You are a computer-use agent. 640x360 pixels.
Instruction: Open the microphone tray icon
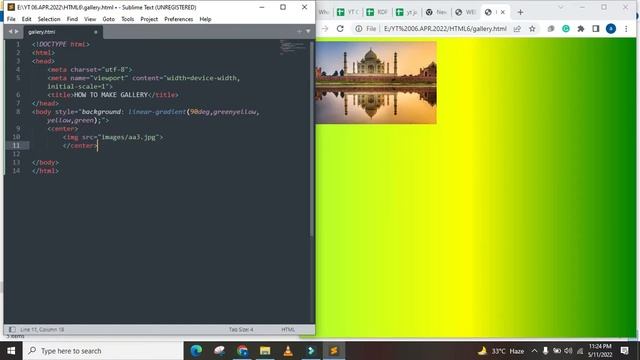click(x=545, y=351)
